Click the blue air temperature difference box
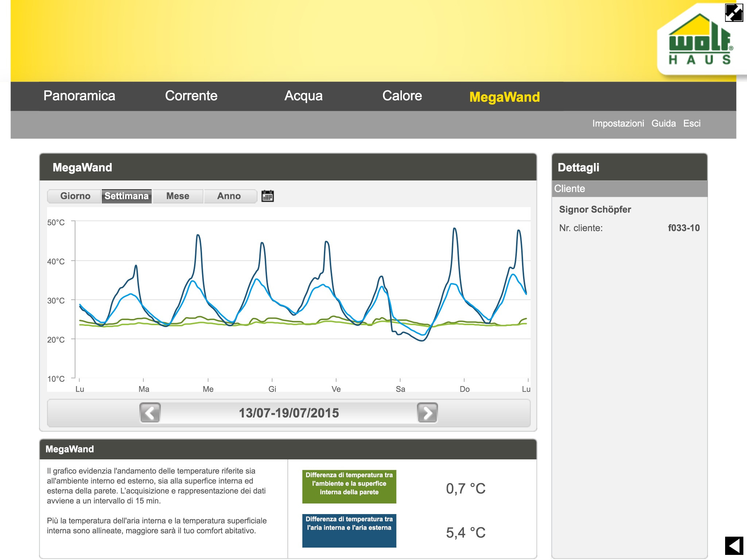The width and height of the screenshot is (747, 560). 349,530
